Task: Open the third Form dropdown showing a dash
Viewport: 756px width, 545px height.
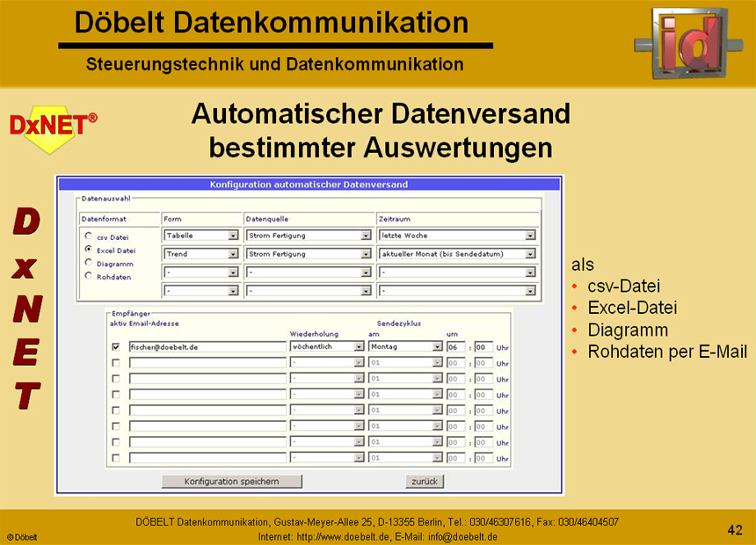Action: pyautogui.click(x=201, y=272)
